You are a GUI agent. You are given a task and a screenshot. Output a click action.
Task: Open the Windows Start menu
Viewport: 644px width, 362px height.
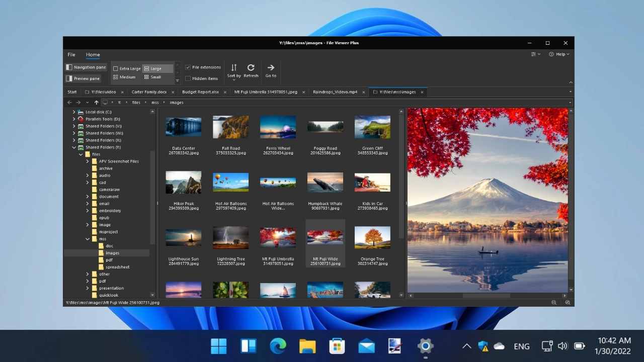click(x=218, y=346)
